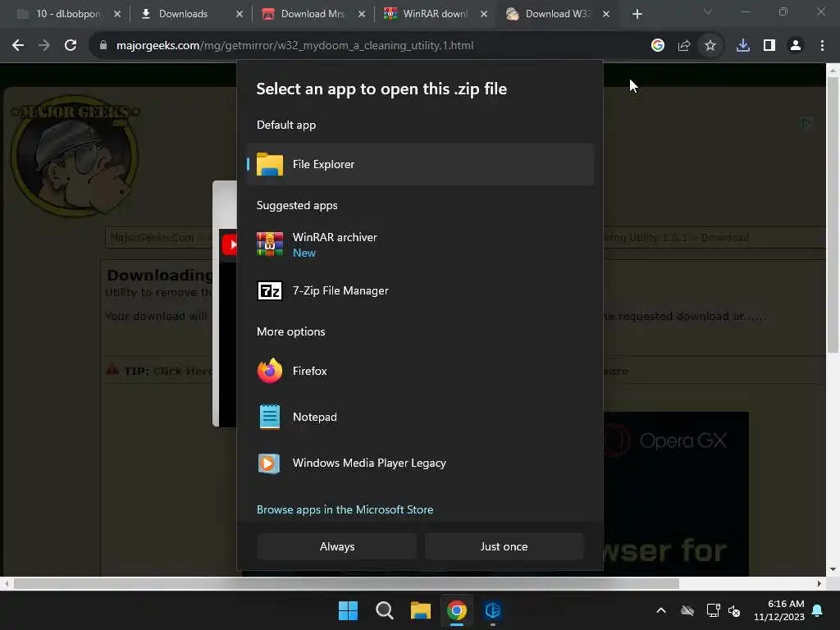840x630 pixels.
Task: Open Chrome downloads tray icon
Action: [x=743, y=46]
